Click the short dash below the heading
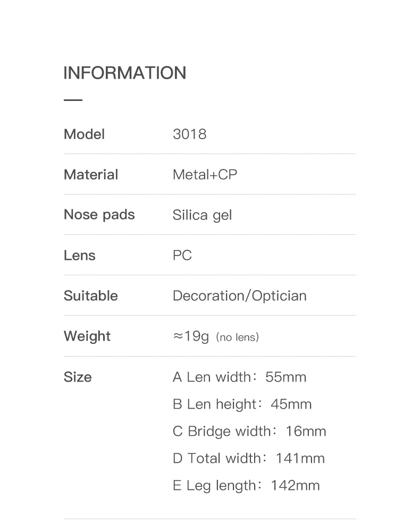The image size is (420, 525). point(73,100)
